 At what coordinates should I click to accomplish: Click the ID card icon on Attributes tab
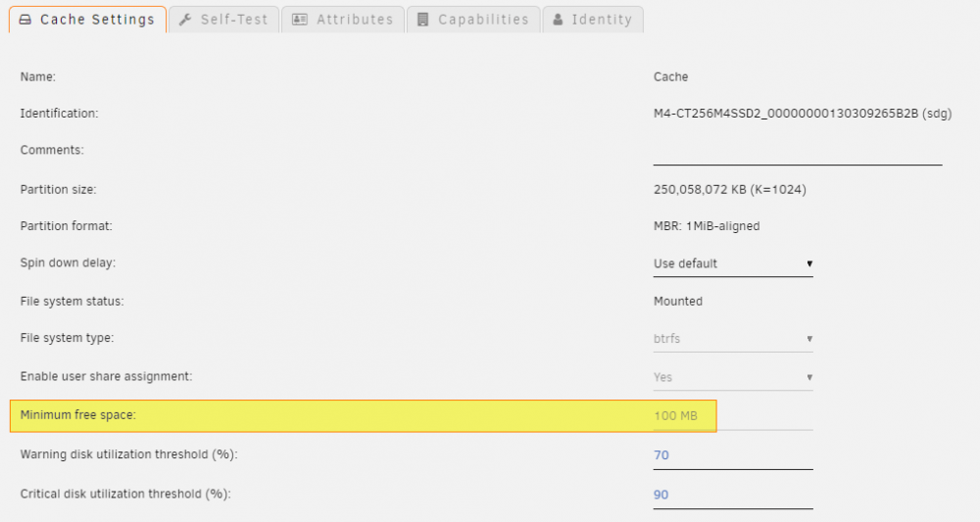pos(300,20)
